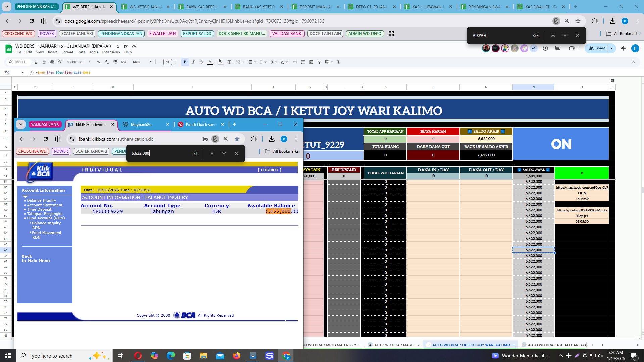This screenshot has height=362, width=644.
Task: Undo the last action in Sheets toolbar
Action: click(x=36, y=62)
